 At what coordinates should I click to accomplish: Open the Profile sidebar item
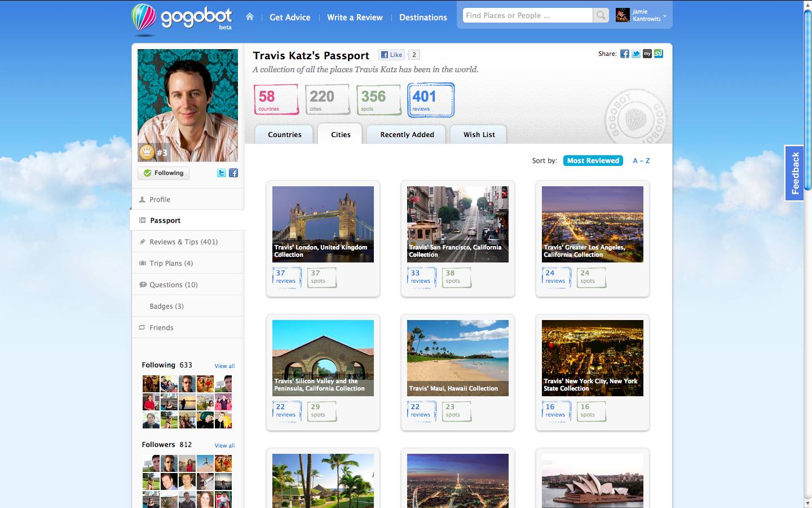(x=188, y=199)
